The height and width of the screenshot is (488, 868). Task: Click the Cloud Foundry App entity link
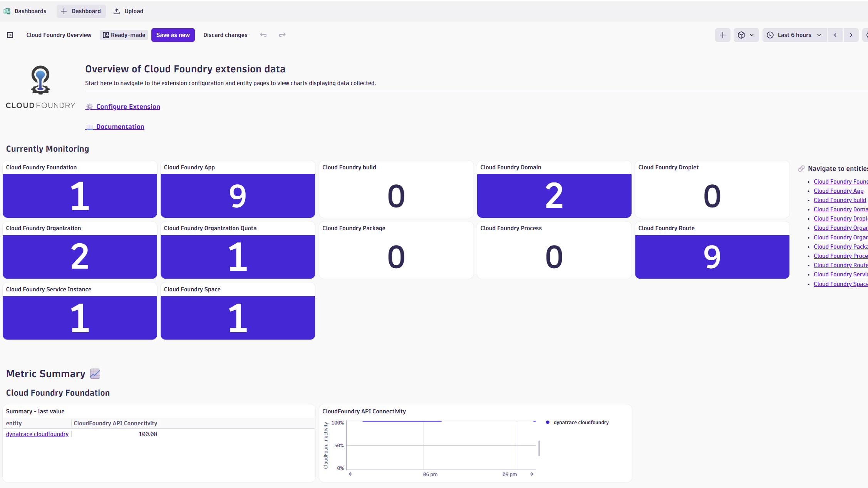[839, 191]
